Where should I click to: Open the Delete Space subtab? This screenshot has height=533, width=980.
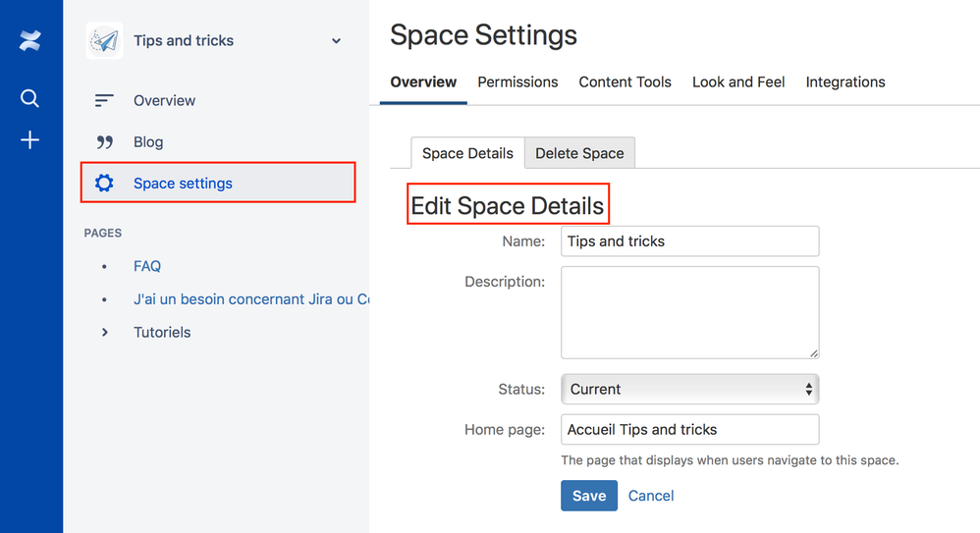579,153
